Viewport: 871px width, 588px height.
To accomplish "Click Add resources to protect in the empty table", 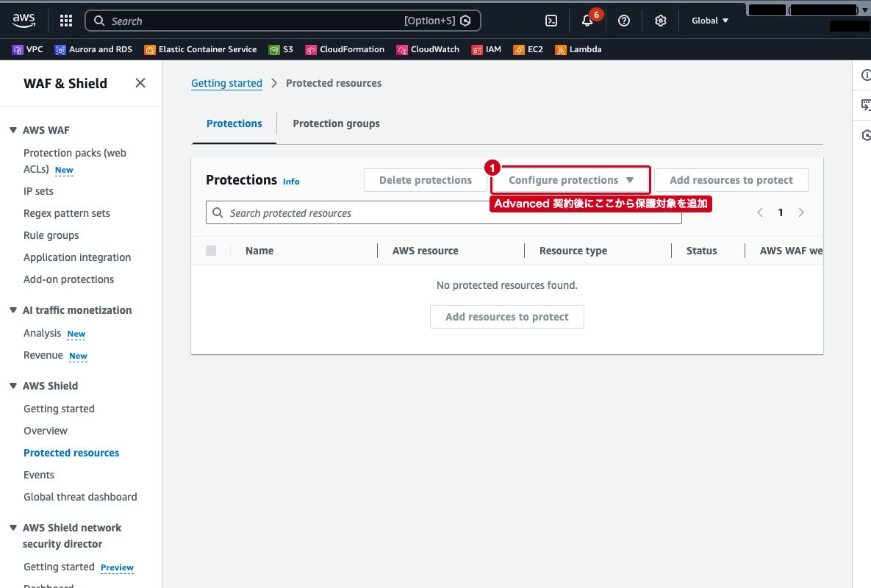I will [x=507, y=317].
